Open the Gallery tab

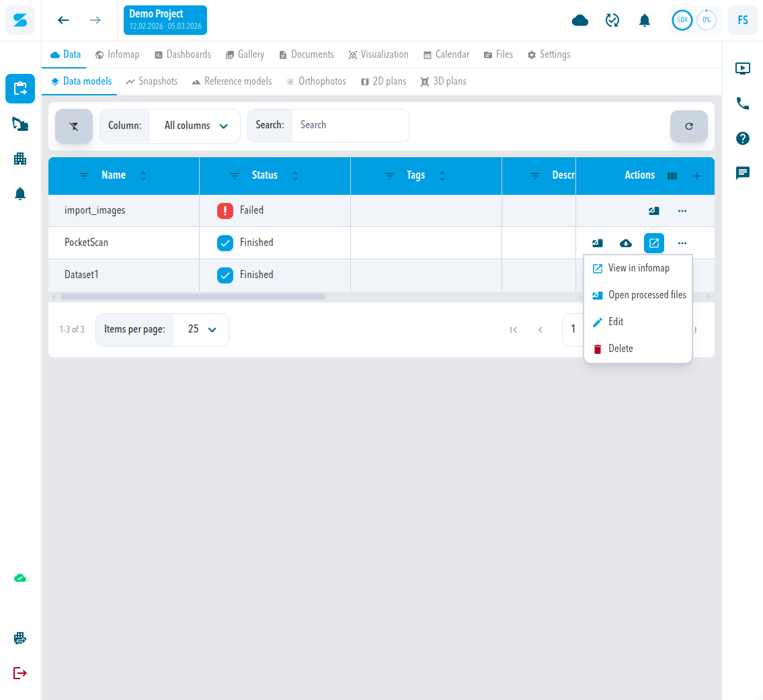click(245, 54)
